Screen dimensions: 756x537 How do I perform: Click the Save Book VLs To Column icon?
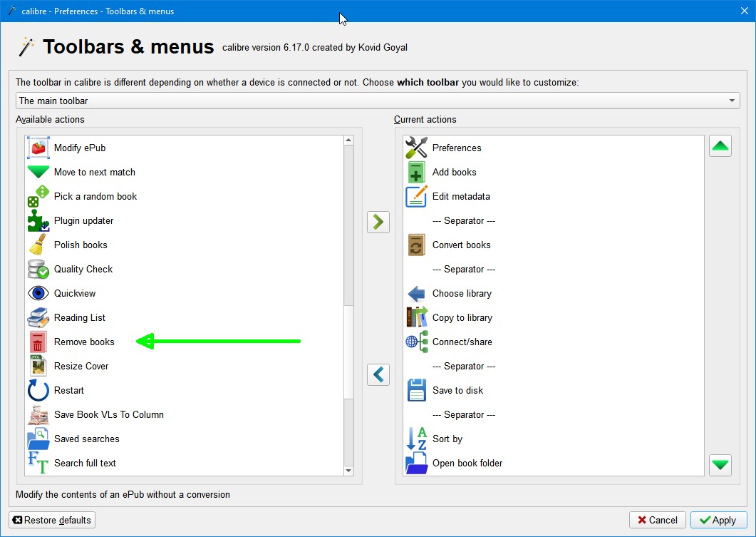click(38, 414)
